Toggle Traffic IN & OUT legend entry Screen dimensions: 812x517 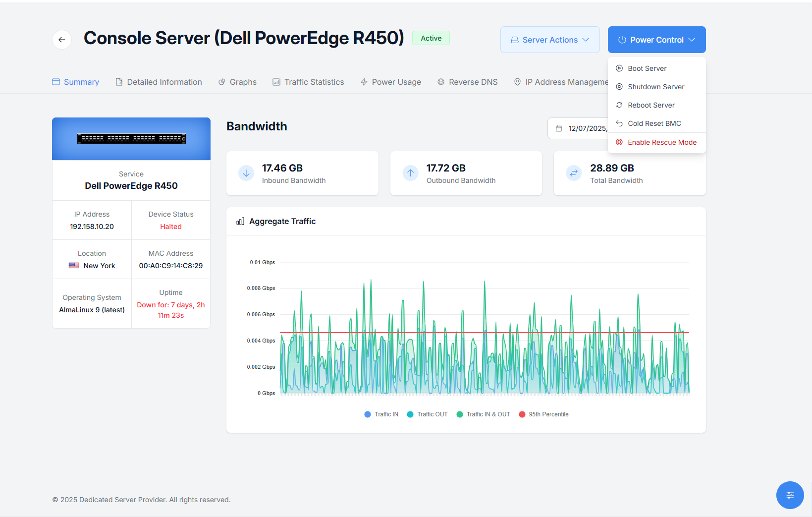483,414
